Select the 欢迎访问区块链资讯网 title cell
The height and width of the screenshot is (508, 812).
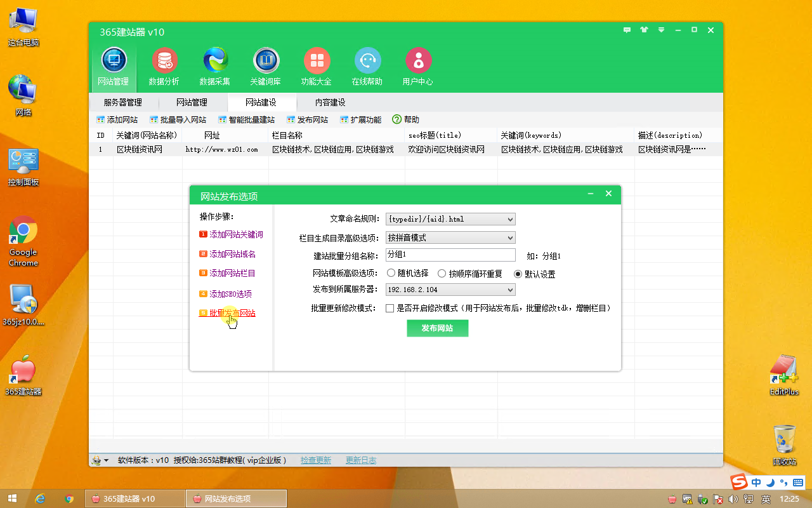447,150
